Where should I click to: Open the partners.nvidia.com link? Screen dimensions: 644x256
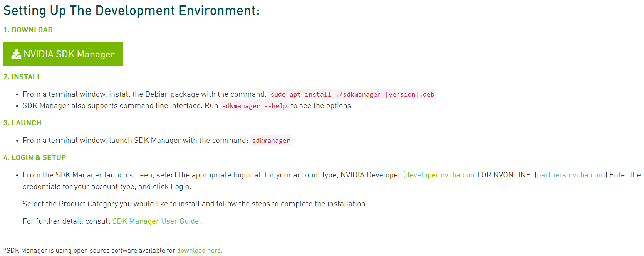[571, 175]
